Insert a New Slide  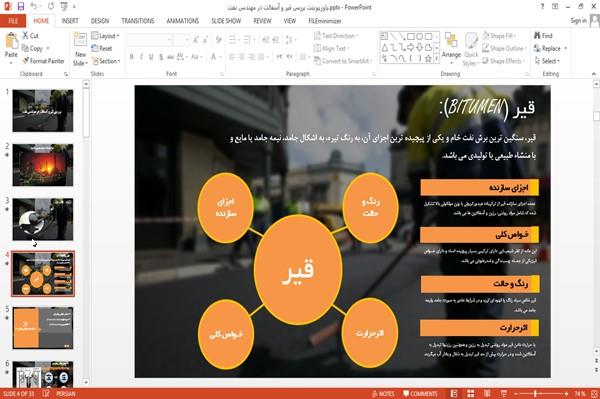coord(80,49)
